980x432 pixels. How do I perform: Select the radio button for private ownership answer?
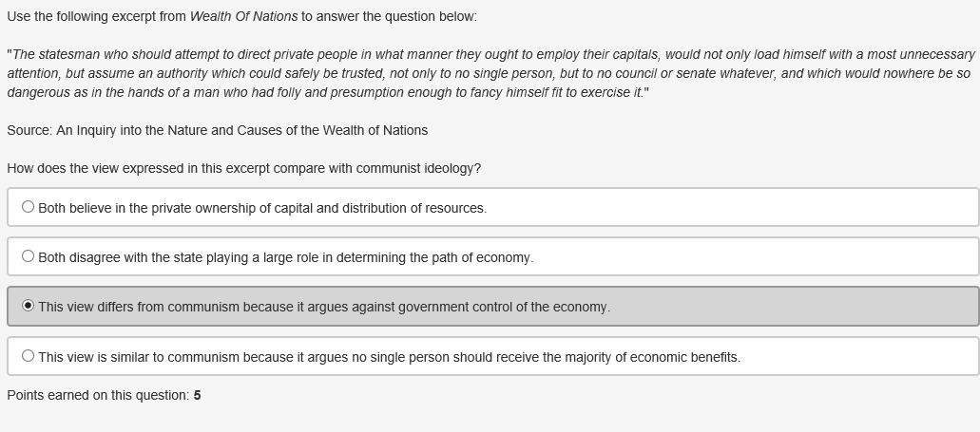pyautogui.click(x=28, y=207)
